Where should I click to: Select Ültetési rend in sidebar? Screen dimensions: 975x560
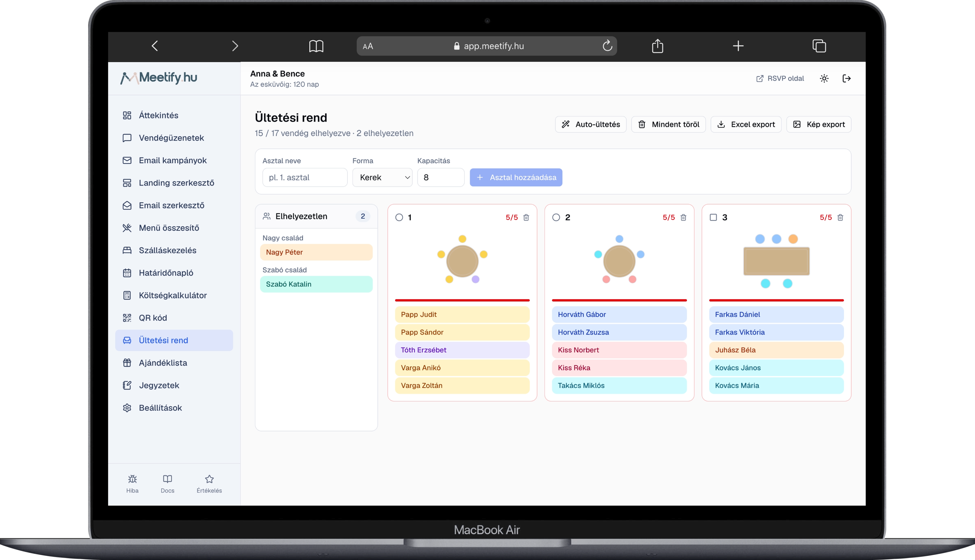(174, 340)
